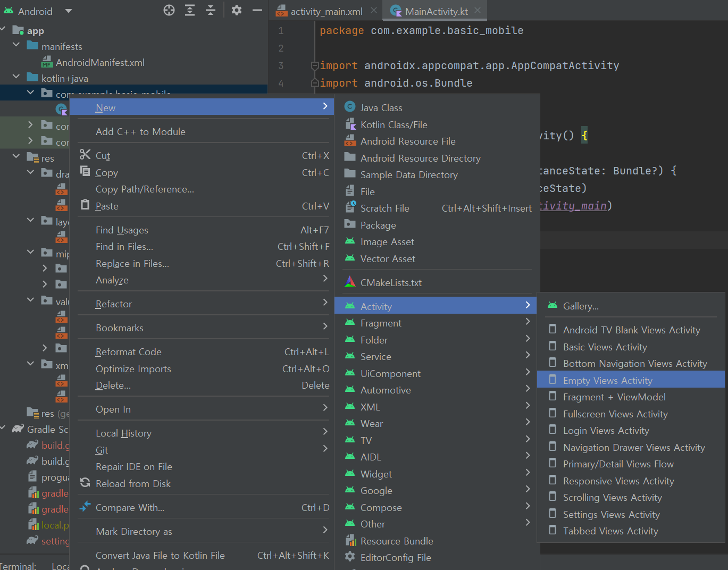The image size is (728, 570).
Task: Switch to activity_main.xml tab
Action: pos(327,11)
